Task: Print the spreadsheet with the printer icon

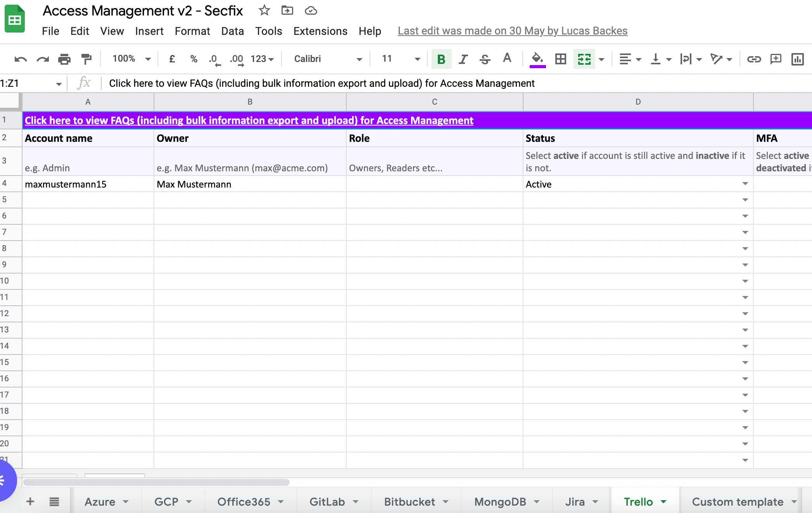Action: tap(64, 59)
